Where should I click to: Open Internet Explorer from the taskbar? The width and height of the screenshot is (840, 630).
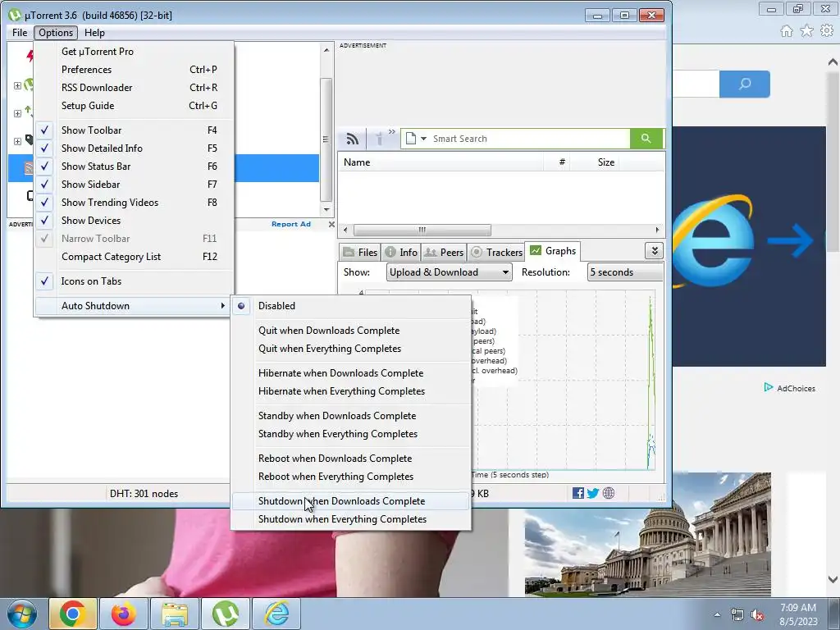click(x=276, y=614)
